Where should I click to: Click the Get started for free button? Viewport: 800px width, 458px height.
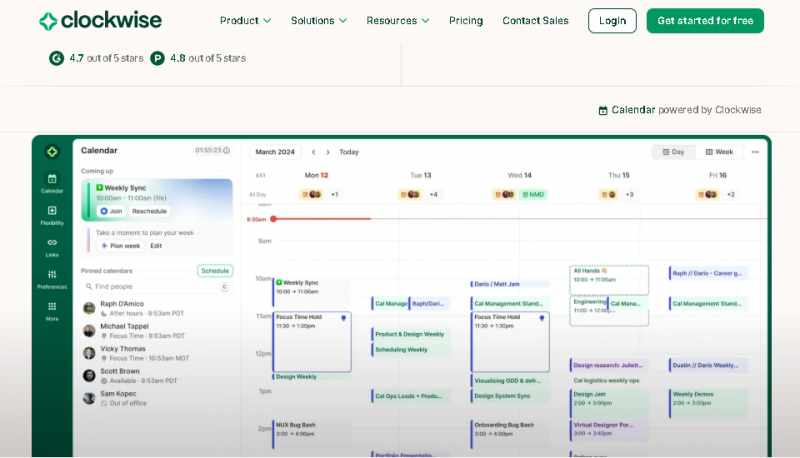click(705, 21)
